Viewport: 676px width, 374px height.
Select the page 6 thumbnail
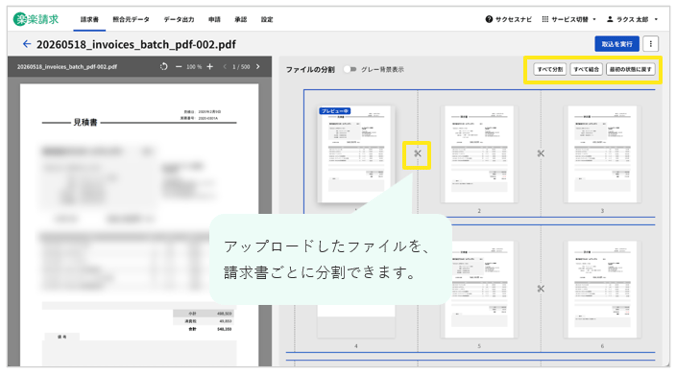602,290
